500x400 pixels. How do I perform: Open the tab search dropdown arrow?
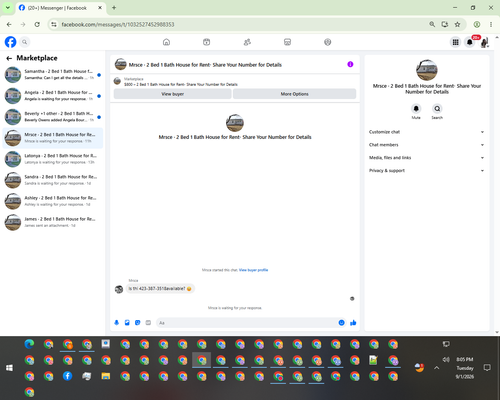click(x=8, y=7)
